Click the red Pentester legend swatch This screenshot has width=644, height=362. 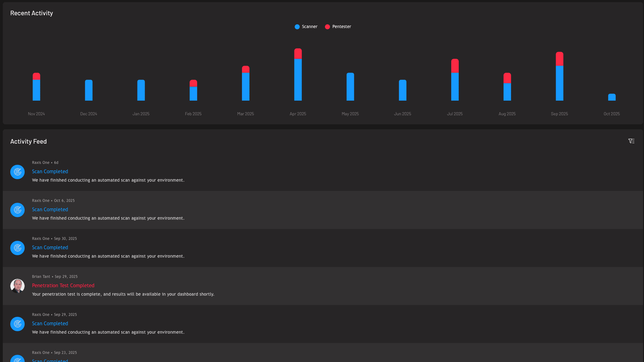(327, 26)
